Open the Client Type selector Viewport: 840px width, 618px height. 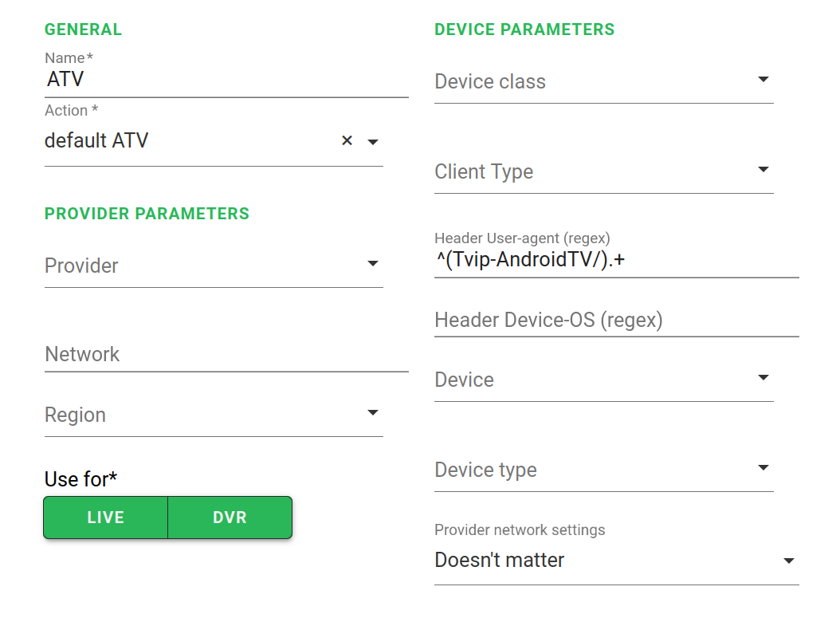(x=590, y=171)
